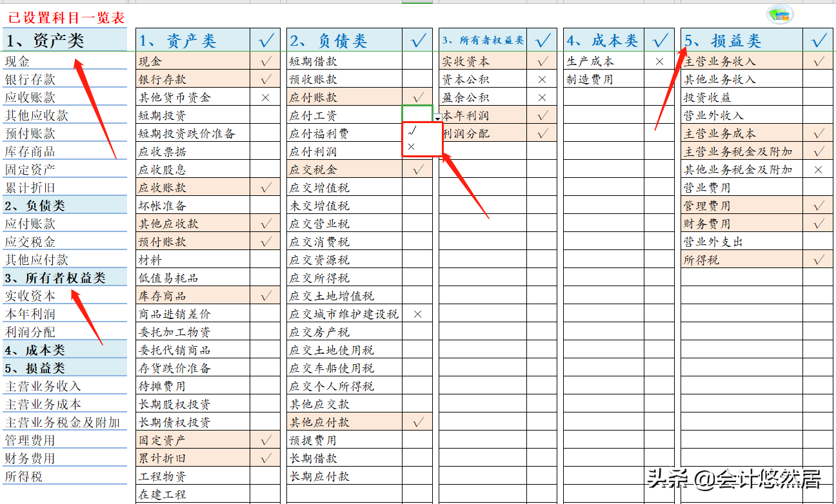
Task: Click the × mark beside 资本公积
Action: [x=543, y=79]
